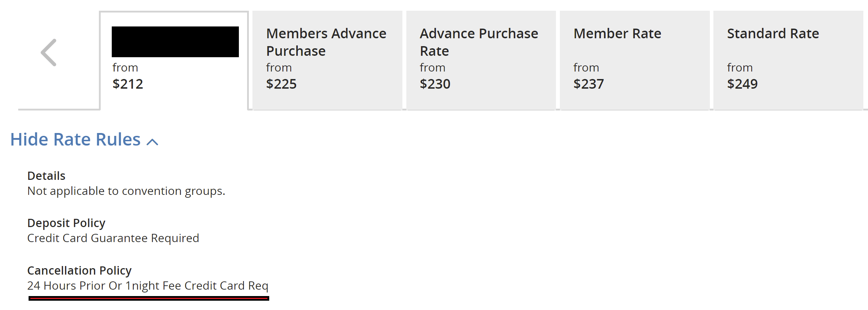
Task: Click the $212 price
Action: 128,84
